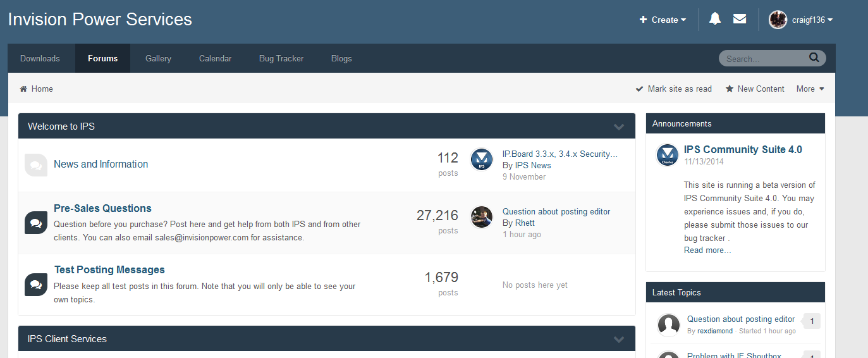
Task: Click the Invision Power Services site title
Action: [100, 19]
